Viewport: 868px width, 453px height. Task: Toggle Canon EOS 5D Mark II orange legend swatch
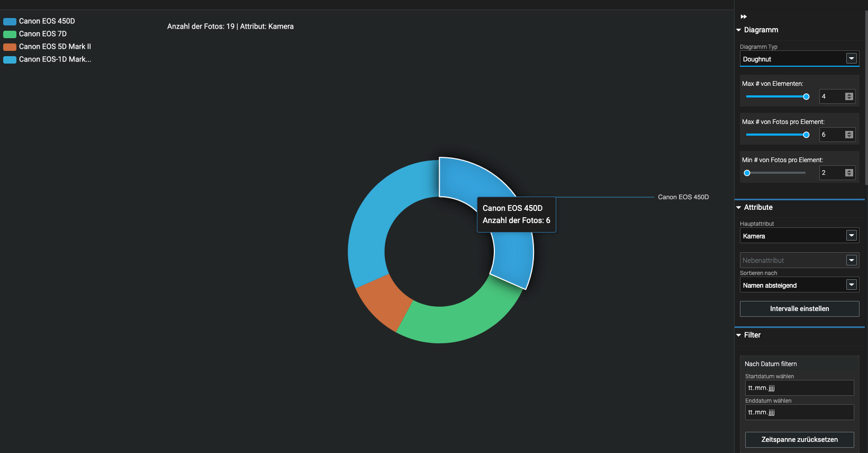click(10, 47)
